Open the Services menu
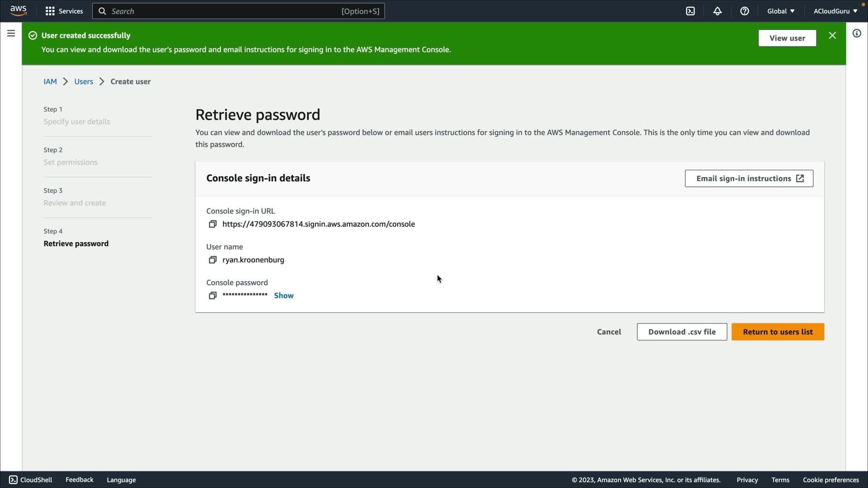Image resolution: width=868 pixels, height=488 pixels. point(64,11)
